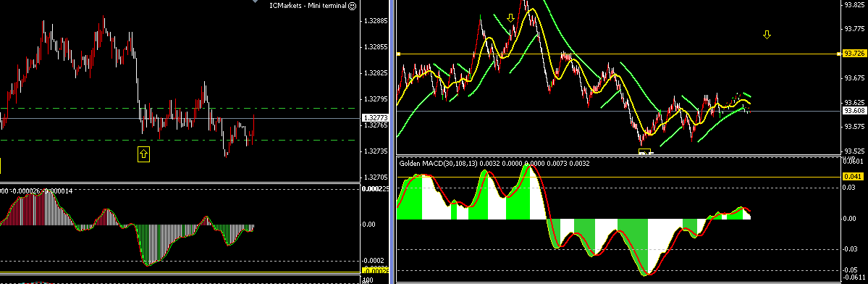Click the gray chart shift triangle marker
This screenshot has width=868, height=284.
click(x=256, y=1)
